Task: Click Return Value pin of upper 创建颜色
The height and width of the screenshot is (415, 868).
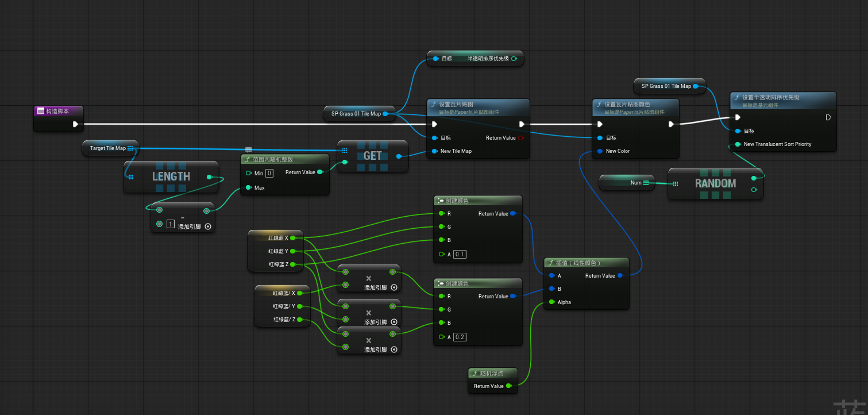Action: click(513, 214)
